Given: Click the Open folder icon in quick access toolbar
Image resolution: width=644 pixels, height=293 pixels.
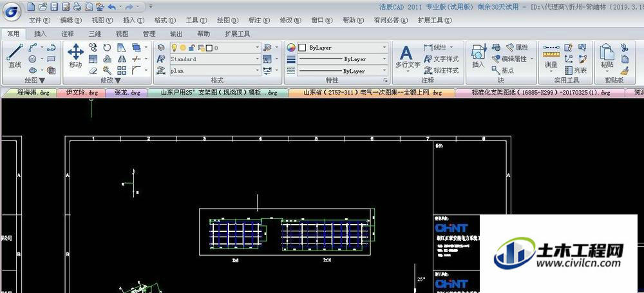Looking at the screenshot, I should click(43, 6).
